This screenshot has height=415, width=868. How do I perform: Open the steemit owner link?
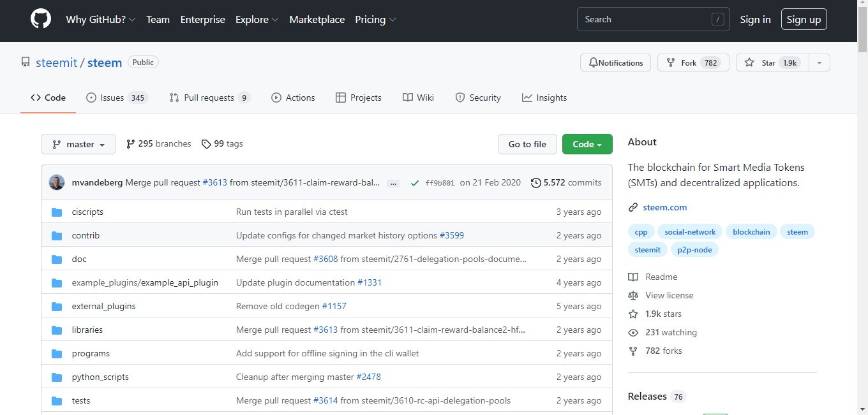(x=56, y=62)
